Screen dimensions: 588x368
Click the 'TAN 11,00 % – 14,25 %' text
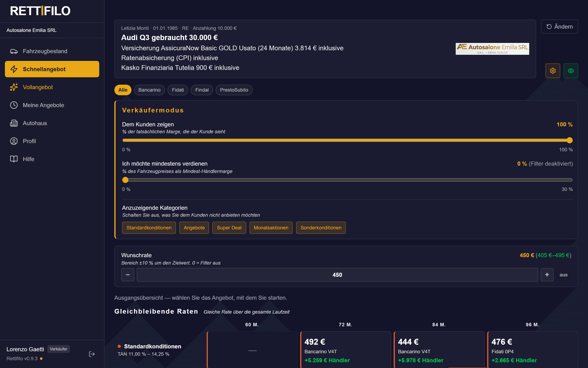tap(143, 354)
